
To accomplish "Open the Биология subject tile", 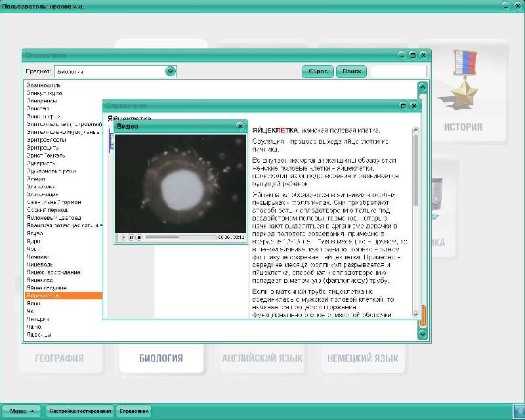I will tap(161, 358).
